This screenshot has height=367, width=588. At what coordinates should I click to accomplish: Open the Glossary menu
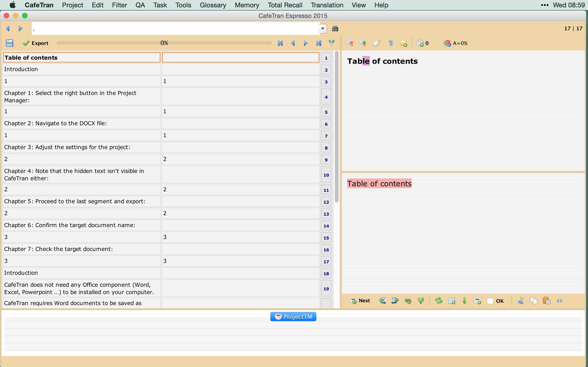point(213,5)
